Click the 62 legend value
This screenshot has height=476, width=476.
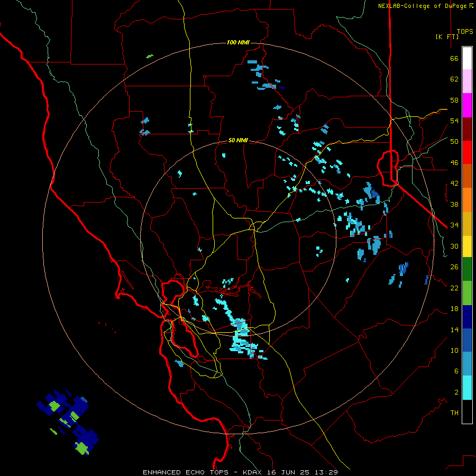tap(454, 79)
